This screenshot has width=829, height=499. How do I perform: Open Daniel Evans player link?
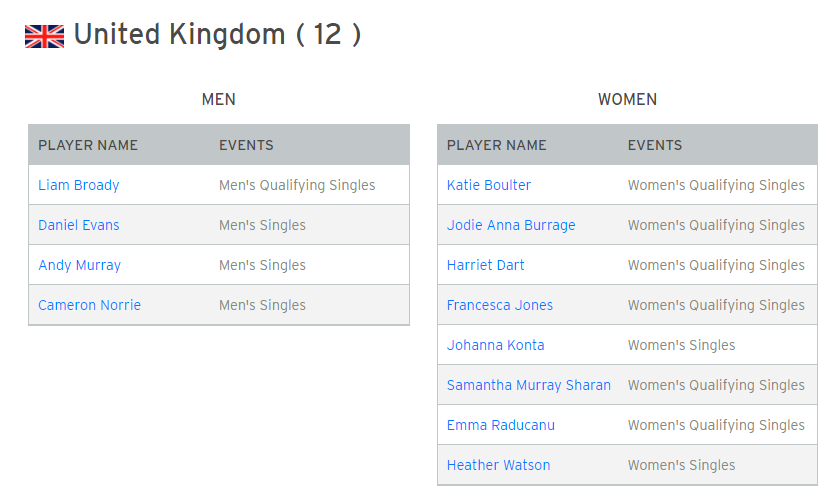tap(79, 225)
